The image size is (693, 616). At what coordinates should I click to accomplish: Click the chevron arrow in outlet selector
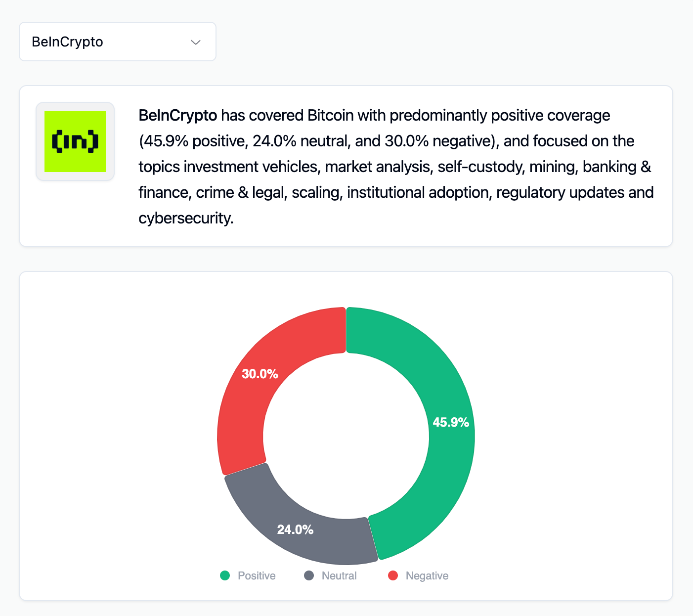click(x=196, y=43)
